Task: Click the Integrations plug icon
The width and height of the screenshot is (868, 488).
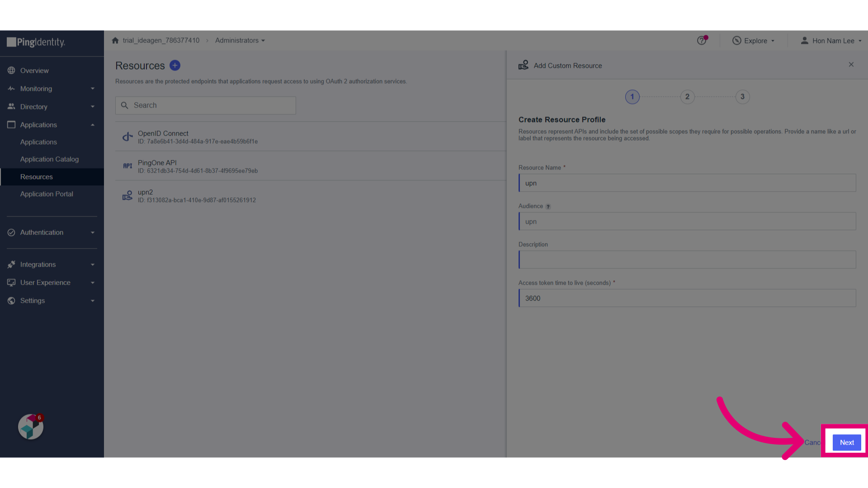Action: [11, 264]
